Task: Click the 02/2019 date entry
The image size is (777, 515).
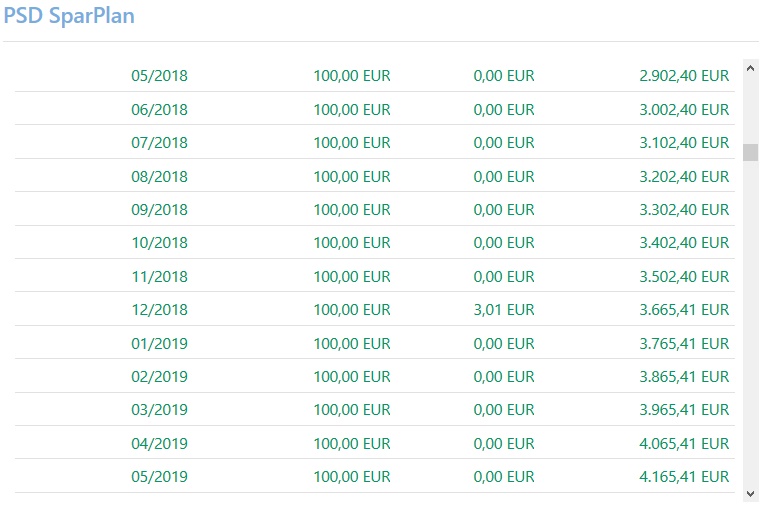Action: pos(159,377)
